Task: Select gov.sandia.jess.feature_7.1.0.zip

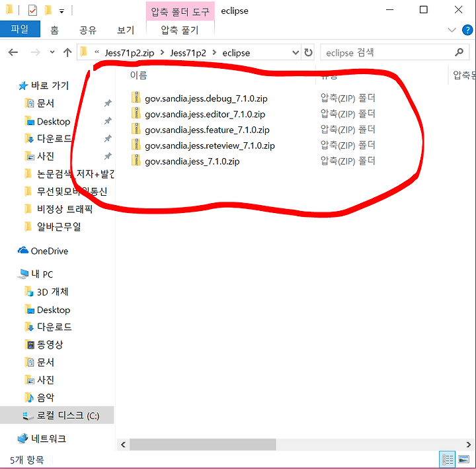Action: click(207, 130)
